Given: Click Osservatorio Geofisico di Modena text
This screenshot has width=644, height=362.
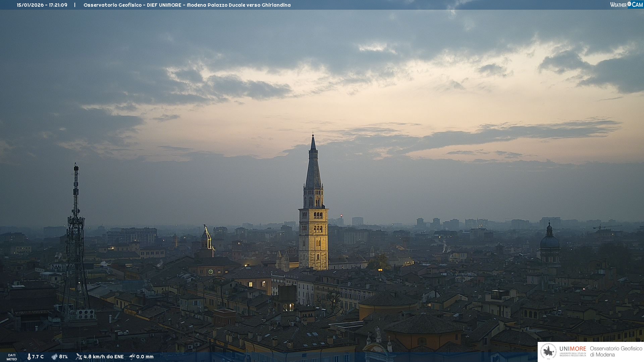Looking at the screenshot, I should pos(616,351).
